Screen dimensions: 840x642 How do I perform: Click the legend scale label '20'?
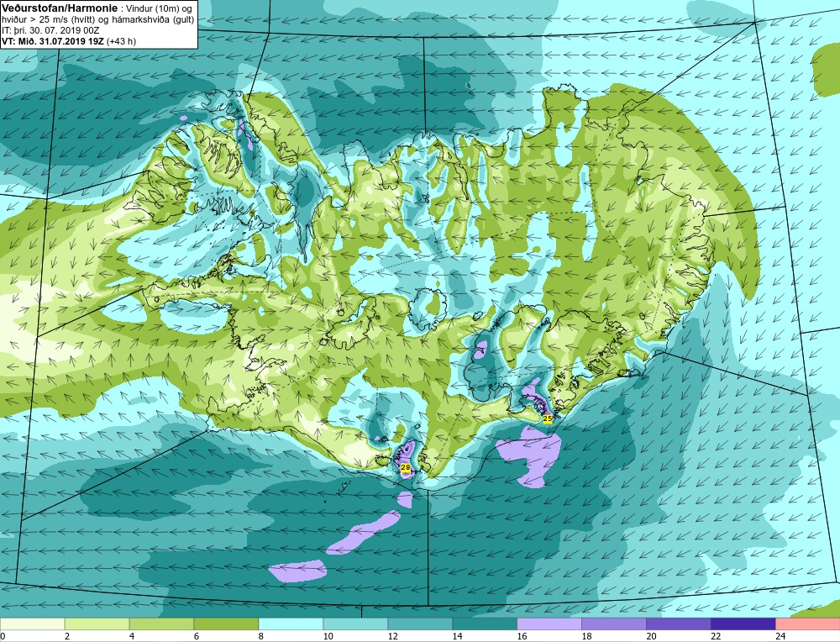[651, 636]
